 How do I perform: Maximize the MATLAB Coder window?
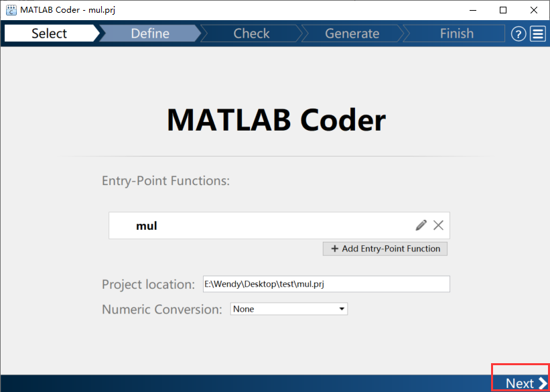point(503,10)
